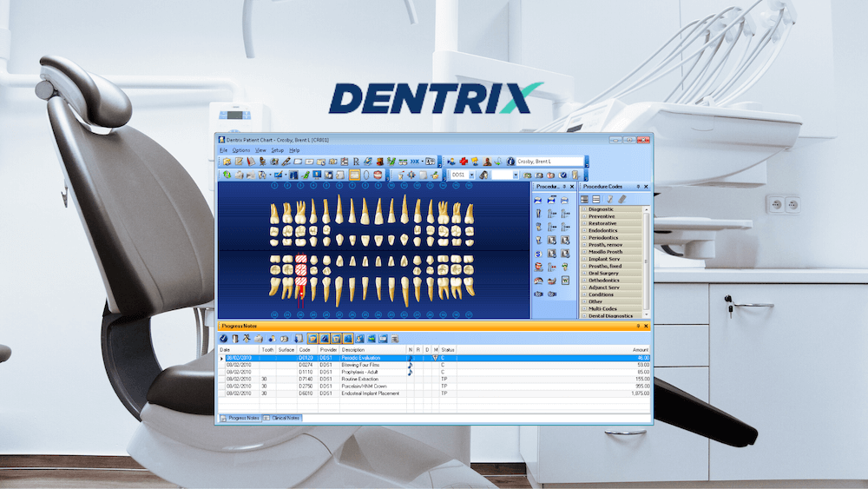Toggle second highlighted filter button in Progress Notes
Viewport: 868px width, 489px height.
tap(325, 339)
